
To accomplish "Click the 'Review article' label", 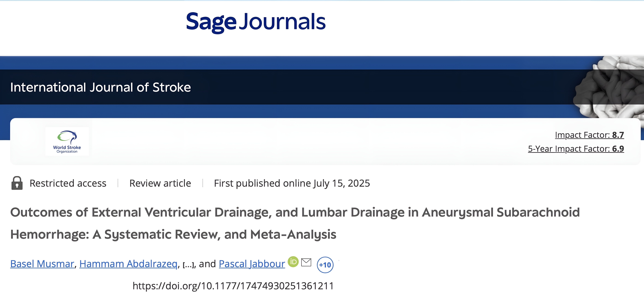I will [x=160, y=183].
